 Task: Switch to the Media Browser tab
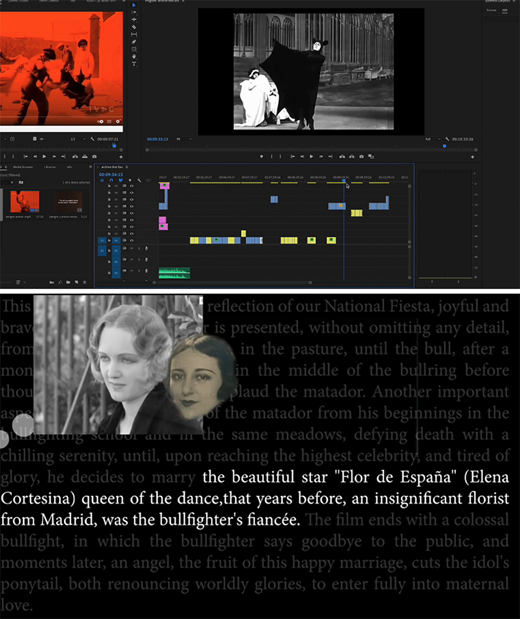click(23, 167)
